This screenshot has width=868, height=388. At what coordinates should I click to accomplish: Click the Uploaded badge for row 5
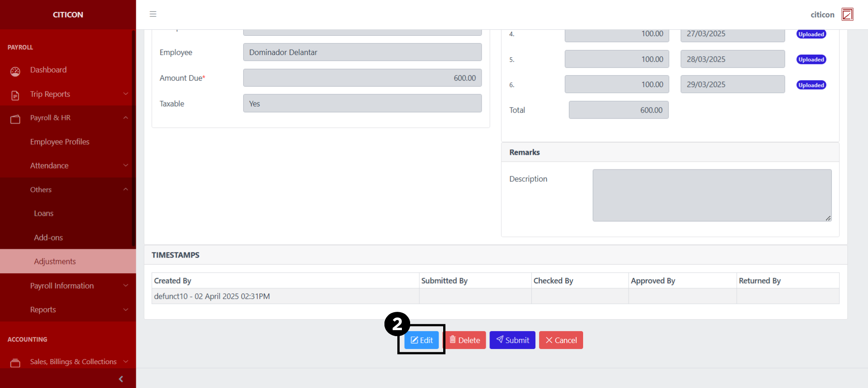click(x=811, y=60)
